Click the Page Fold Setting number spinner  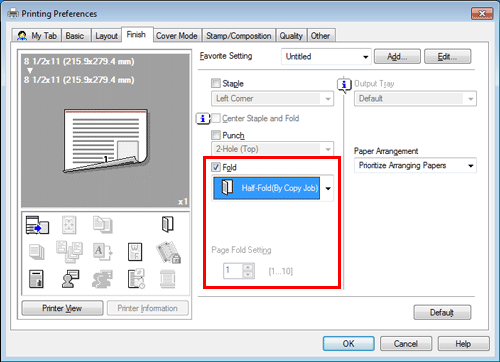pos(239,270)
